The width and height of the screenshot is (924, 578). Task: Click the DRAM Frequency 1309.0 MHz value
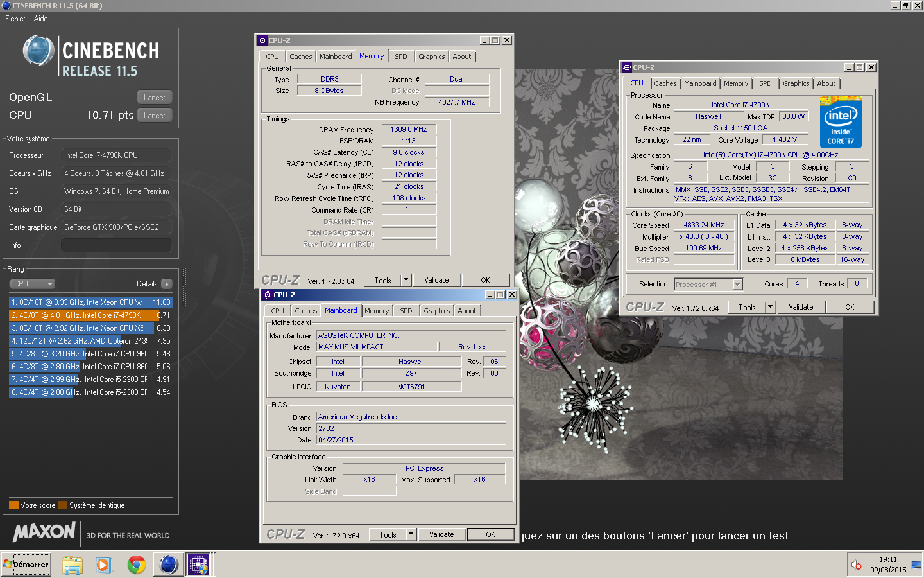click(409, 129)
